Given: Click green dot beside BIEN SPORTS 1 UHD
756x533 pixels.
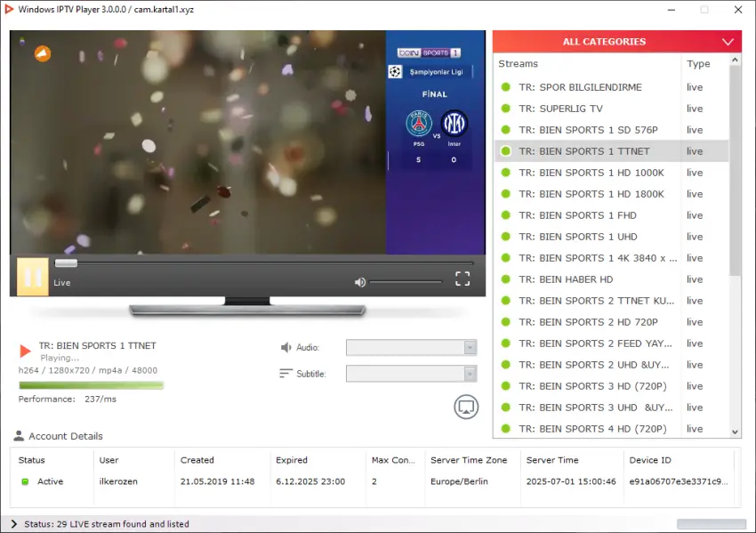Looking at the screenshot, I should (x=506, y=237).
